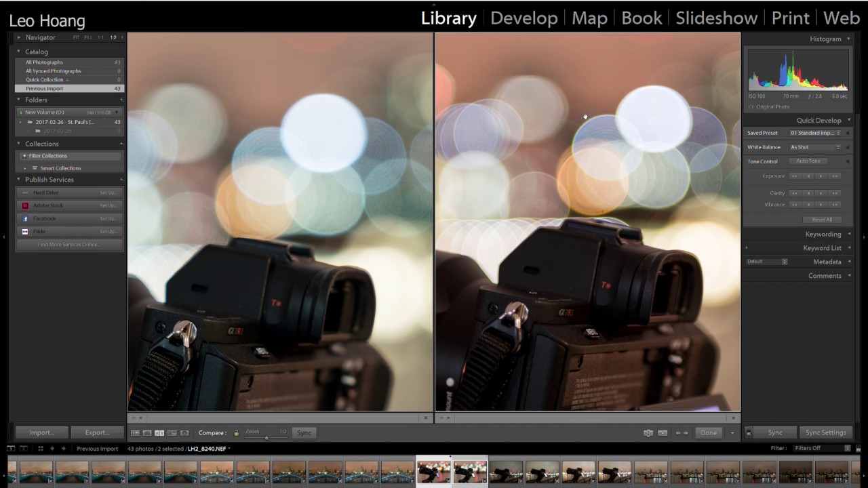The image size is (868, 488).
Task: Click the Make Select icon
Action: tap(663, 432)
